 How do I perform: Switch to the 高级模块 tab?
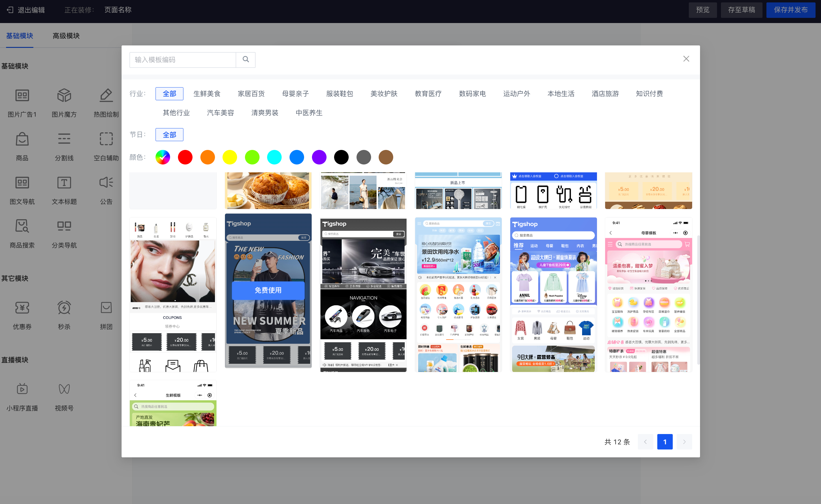[66, 36]
